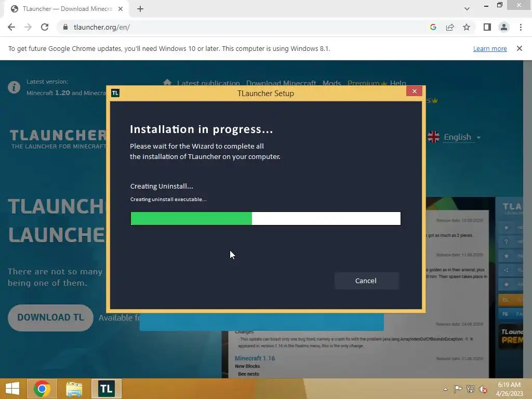Open Premium menu item
This screenshot has width=532, height=399.
point(367,83)
